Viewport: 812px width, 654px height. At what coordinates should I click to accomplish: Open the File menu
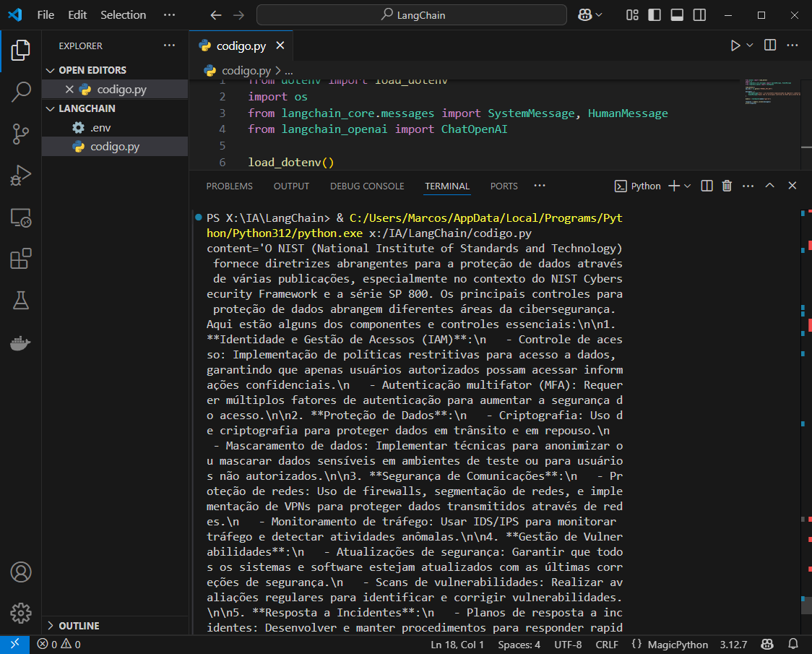click(46, 15)
